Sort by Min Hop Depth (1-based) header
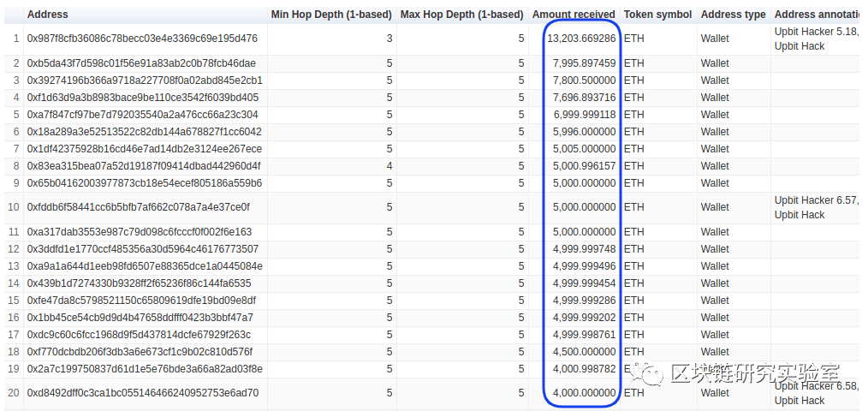Viewport: 868px width, 411px height. 331,15
